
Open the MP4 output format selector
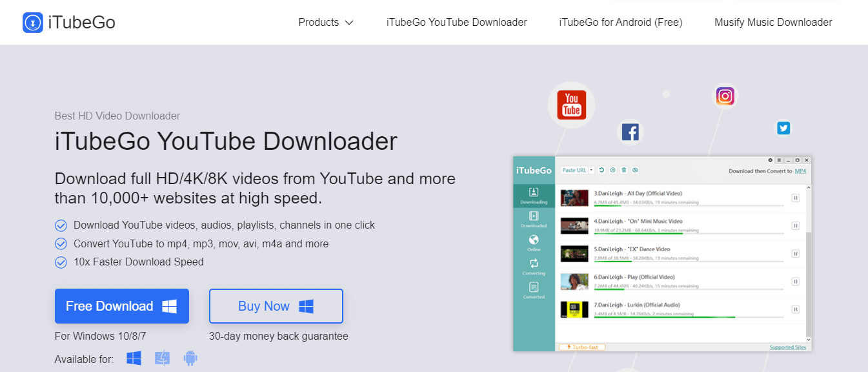pyautogui.click(x=800, y=170)
